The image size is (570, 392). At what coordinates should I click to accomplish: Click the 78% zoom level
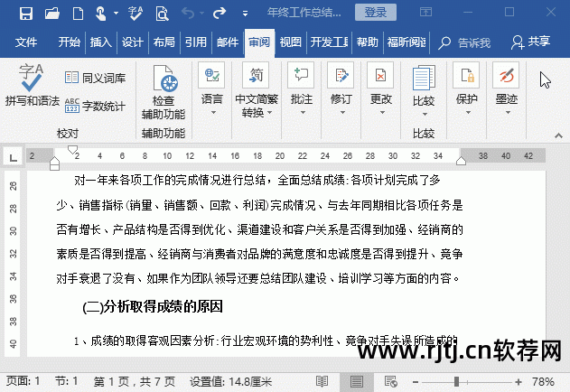coord(543,382)
